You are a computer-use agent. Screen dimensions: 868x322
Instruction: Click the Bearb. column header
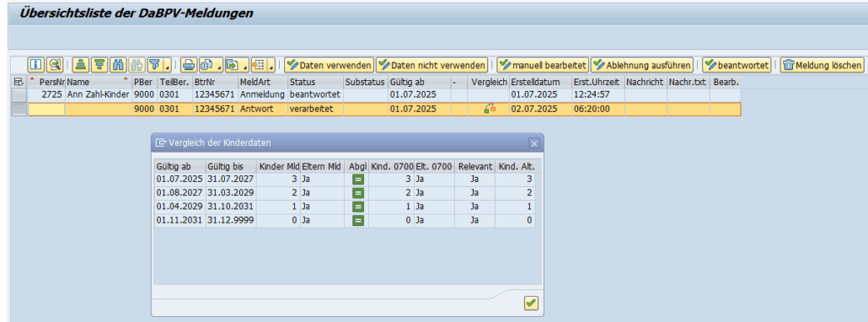(x=726, y=82)
